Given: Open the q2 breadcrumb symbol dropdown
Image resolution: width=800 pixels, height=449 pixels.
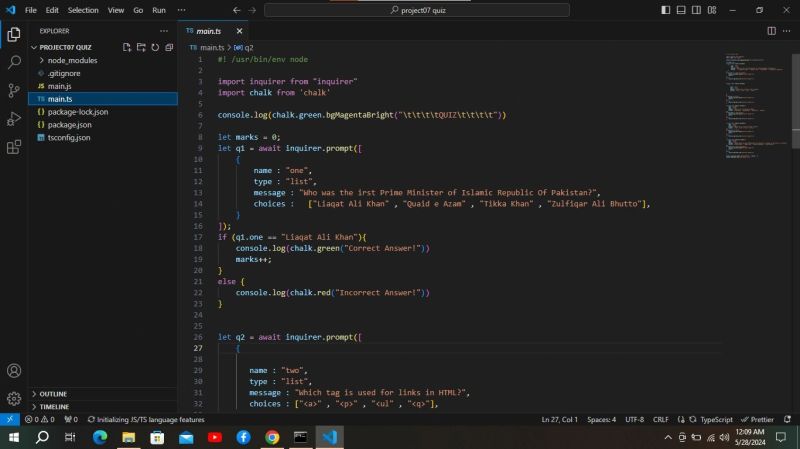Looking at the screenshot, I should (x=244, y=47).
